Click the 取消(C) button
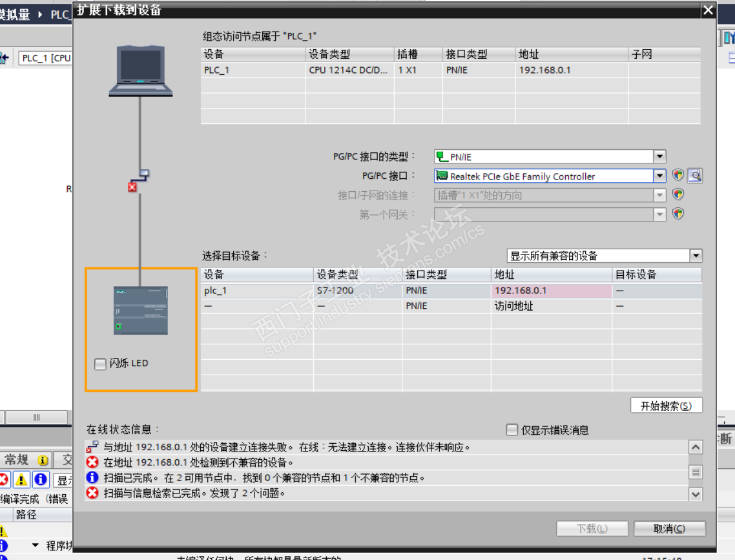Screen dimensions: 735x560 (669, 528)
